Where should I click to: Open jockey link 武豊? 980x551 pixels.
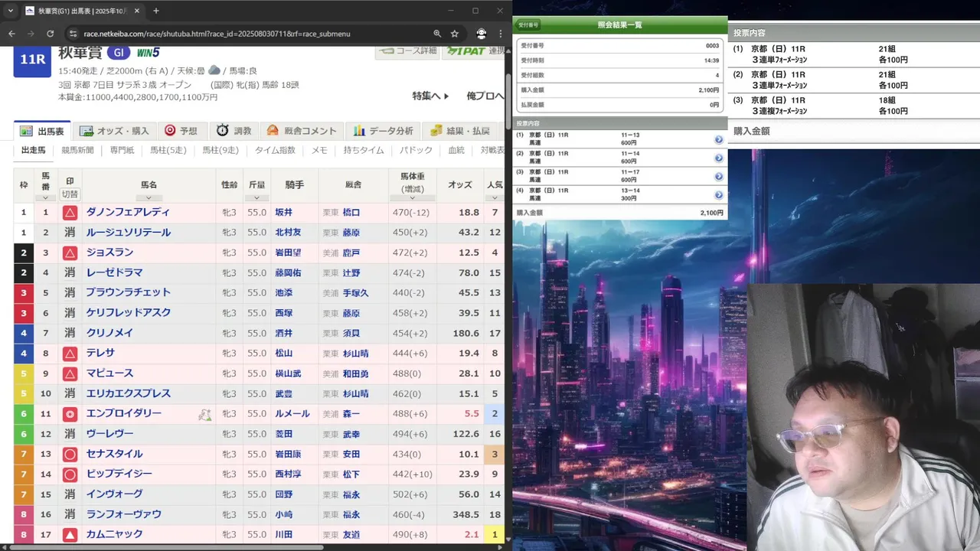283,393
